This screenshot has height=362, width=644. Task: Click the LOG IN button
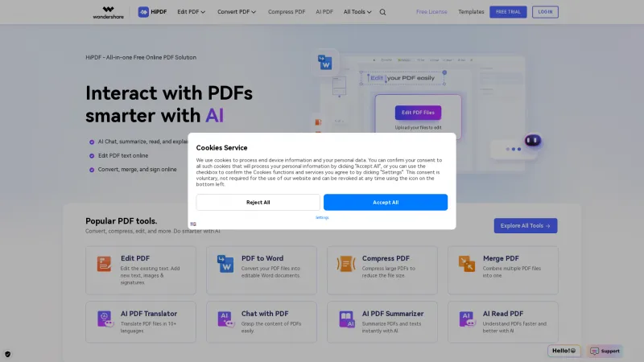click(545, 12)
